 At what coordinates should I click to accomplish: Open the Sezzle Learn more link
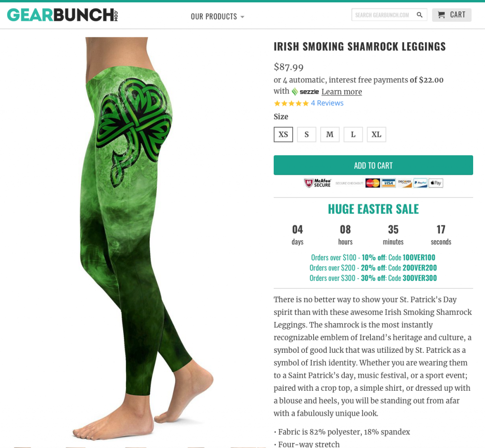[341, 92]
